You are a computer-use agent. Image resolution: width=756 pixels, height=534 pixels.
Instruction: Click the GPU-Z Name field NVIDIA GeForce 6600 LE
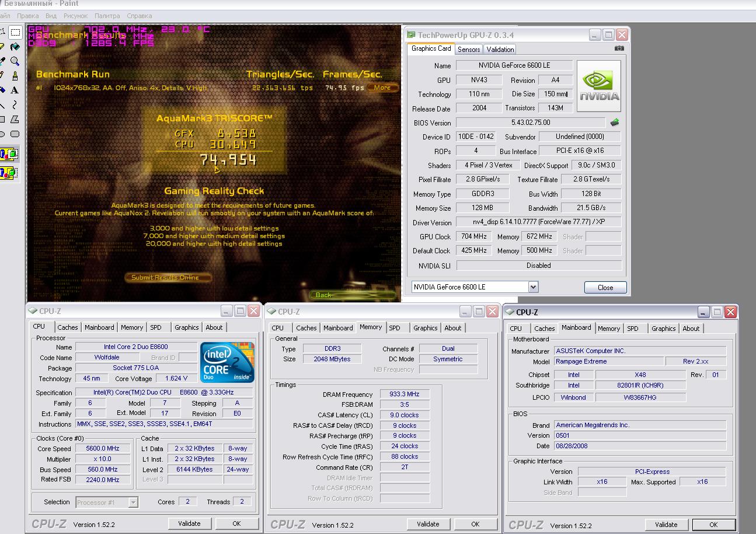[514, 66]
